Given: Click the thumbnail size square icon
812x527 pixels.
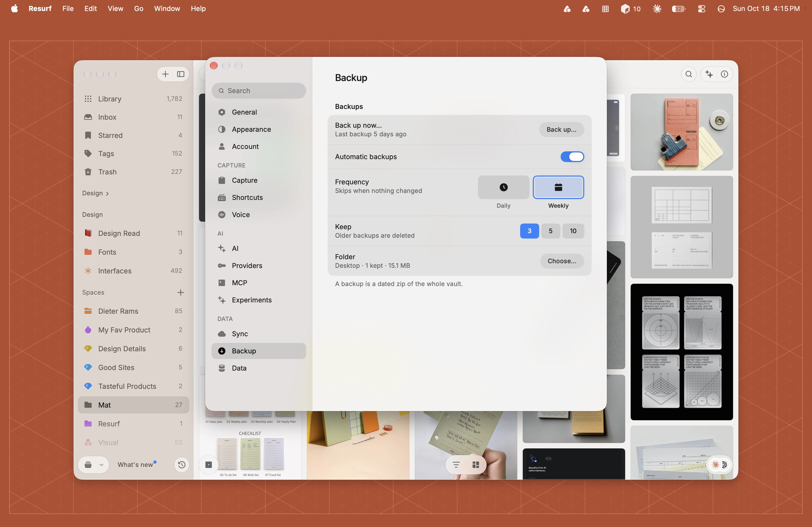Looking at the screenshot, I should coord(208,465).
